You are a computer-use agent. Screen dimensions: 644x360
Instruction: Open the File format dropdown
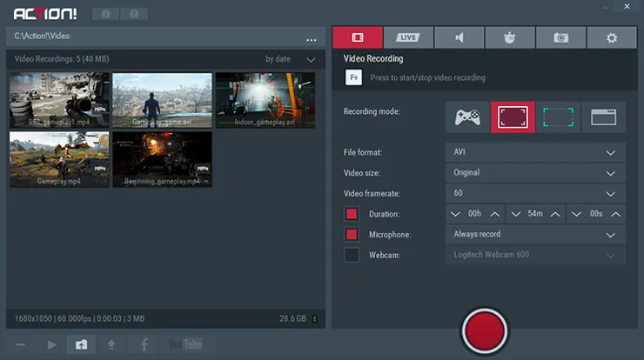pyautogui.click(x=534, y=152)
